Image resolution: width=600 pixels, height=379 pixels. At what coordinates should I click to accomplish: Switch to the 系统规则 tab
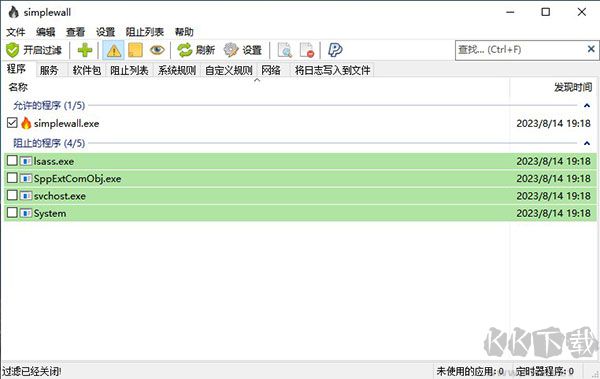177,70
